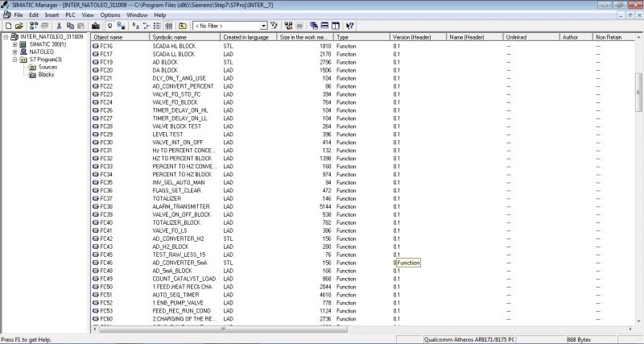Expand the NATOLEO tree node

[x=14, y=52]
